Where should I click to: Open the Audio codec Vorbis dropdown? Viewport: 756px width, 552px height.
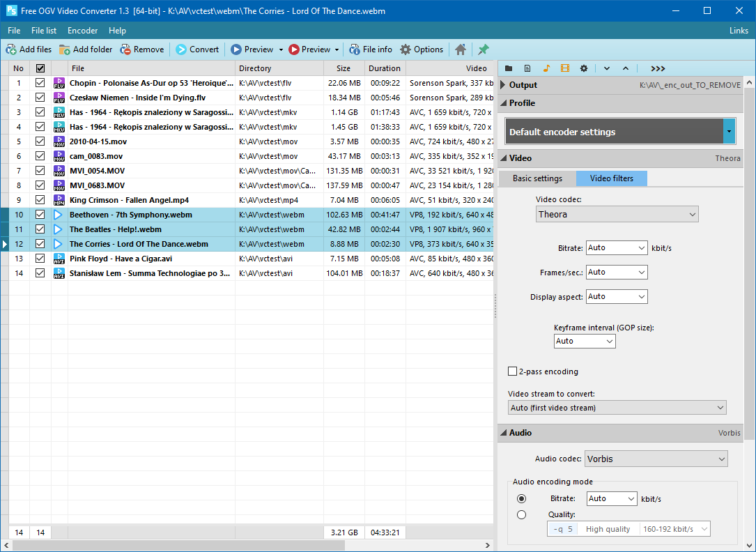(x=656, y=459)
